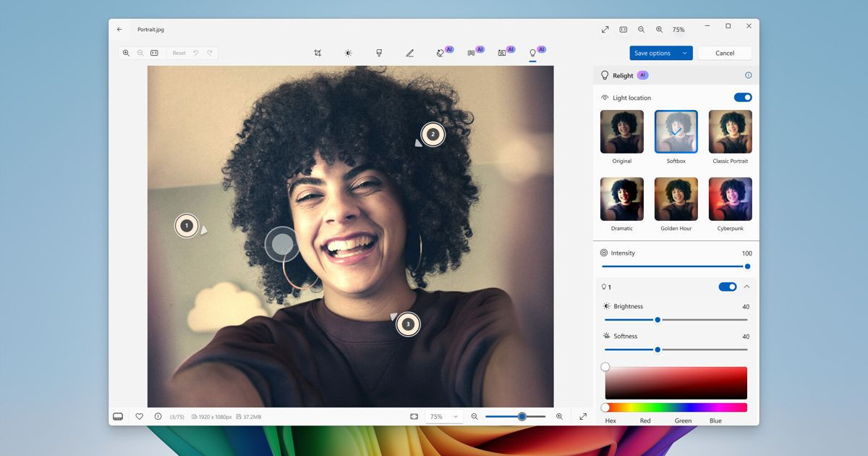Toggle the filmstrip icon in bottom bar
This screenshot has height=456, width=868.
(118, 416)
